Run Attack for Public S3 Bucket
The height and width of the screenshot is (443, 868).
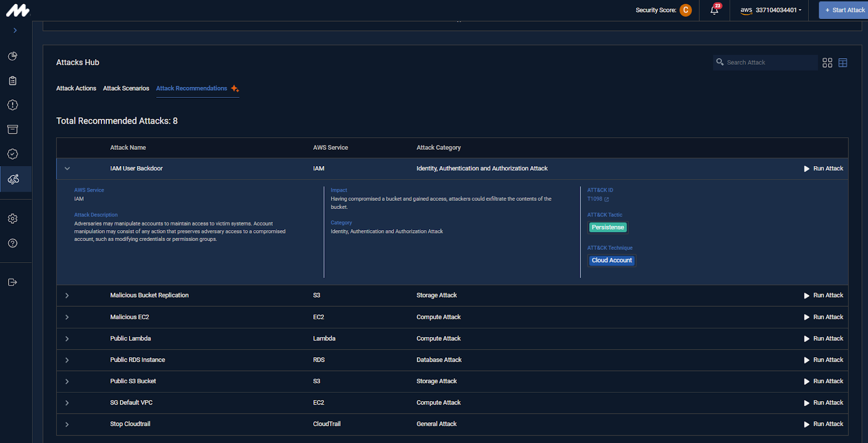pyautogui.click(x=824, y=382)
